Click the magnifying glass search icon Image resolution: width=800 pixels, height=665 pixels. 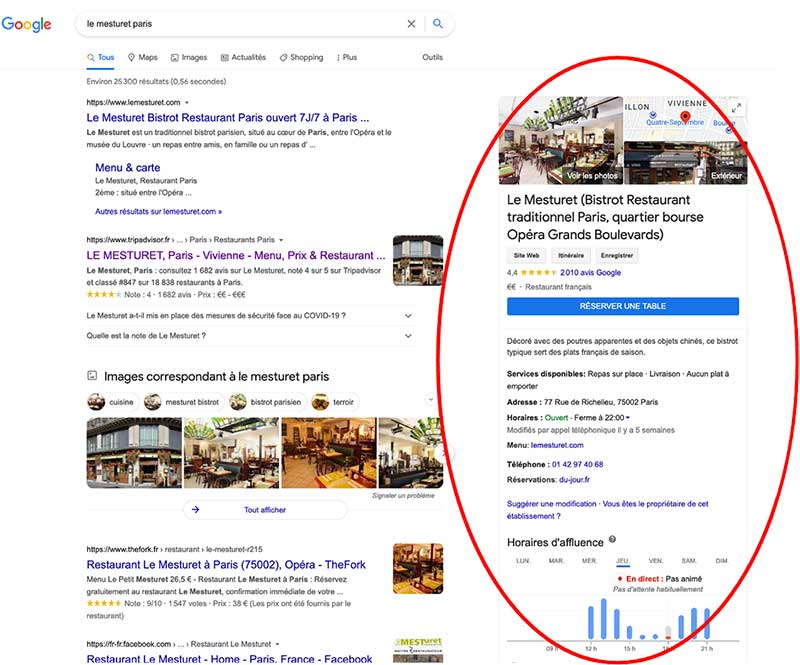click(438, 24)
